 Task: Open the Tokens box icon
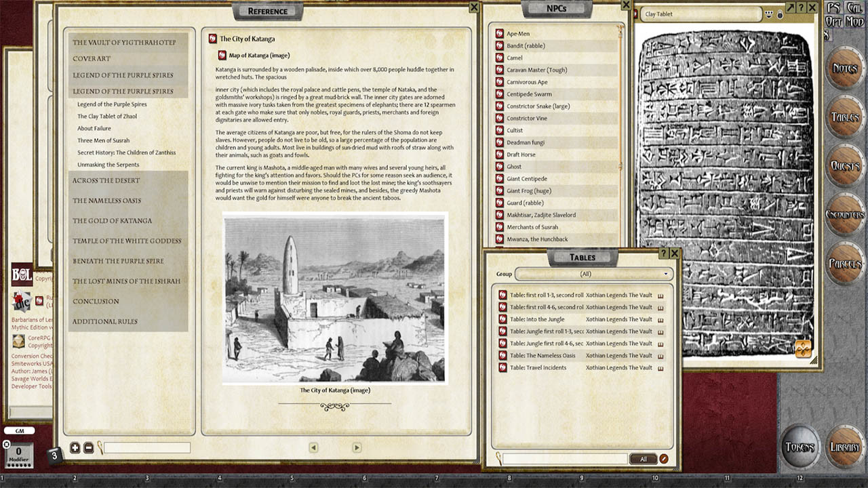click(x=801, y=447)
